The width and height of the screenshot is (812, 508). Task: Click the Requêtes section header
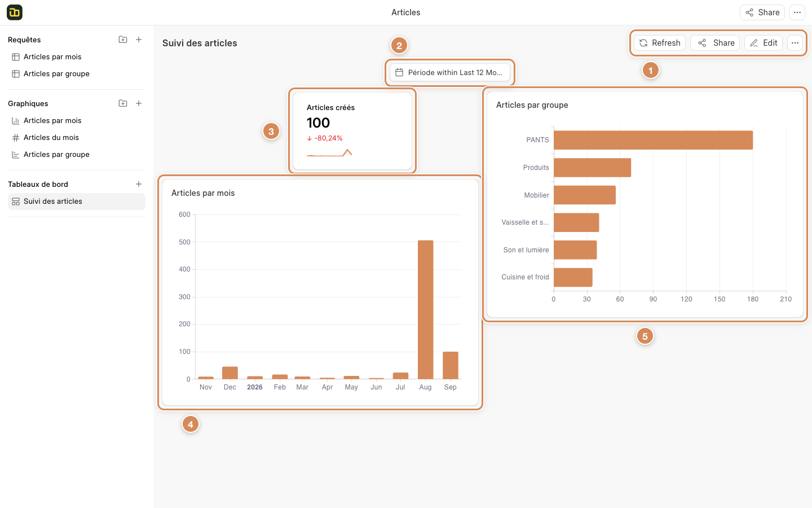pos(24,40)
